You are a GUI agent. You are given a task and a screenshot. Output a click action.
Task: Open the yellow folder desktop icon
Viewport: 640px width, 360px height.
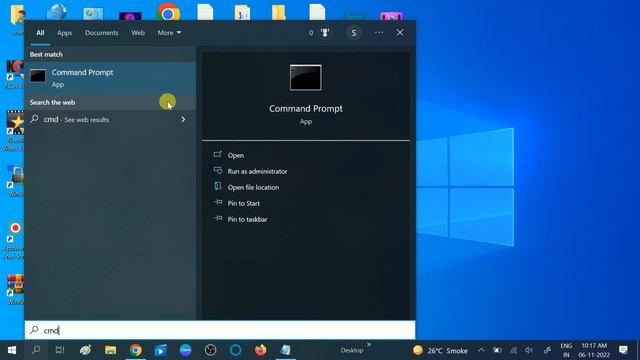pos(279,12)
